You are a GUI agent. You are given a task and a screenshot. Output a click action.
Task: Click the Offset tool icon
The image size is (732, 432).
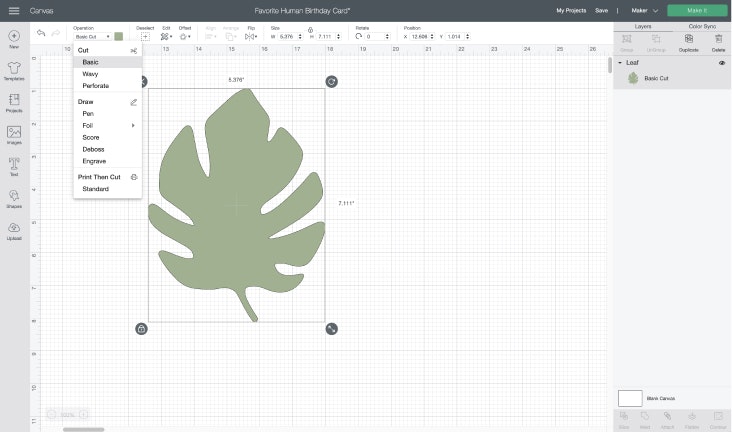183,36
